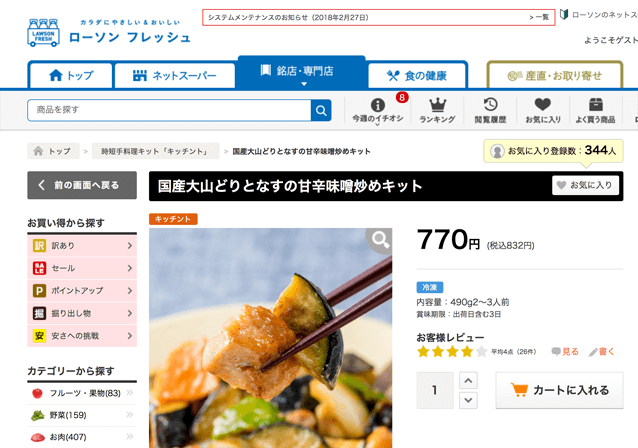Increase quantity with up arrow
This screenshot has height=448, width=638.
(468, 381)
